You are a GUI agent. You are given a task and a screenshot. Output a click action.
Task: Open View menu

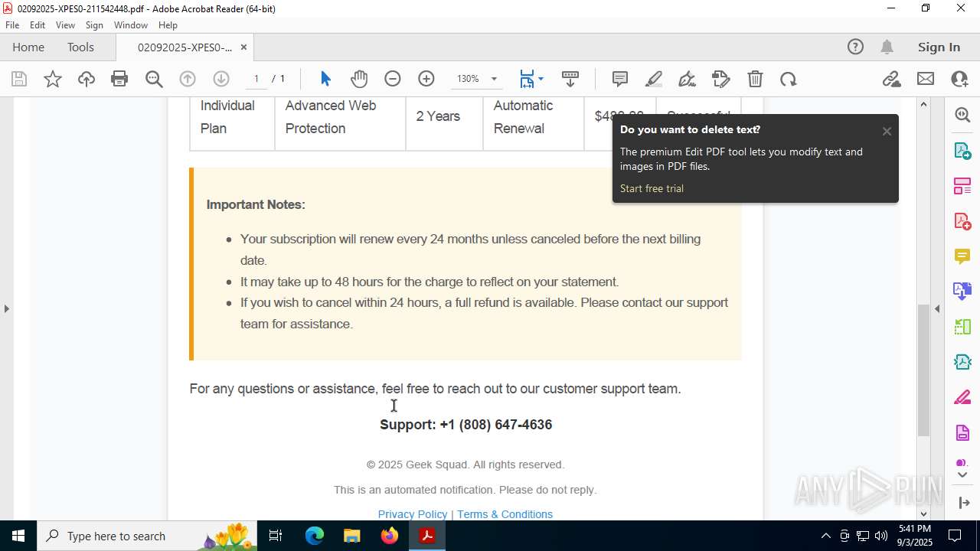[66, 25]
